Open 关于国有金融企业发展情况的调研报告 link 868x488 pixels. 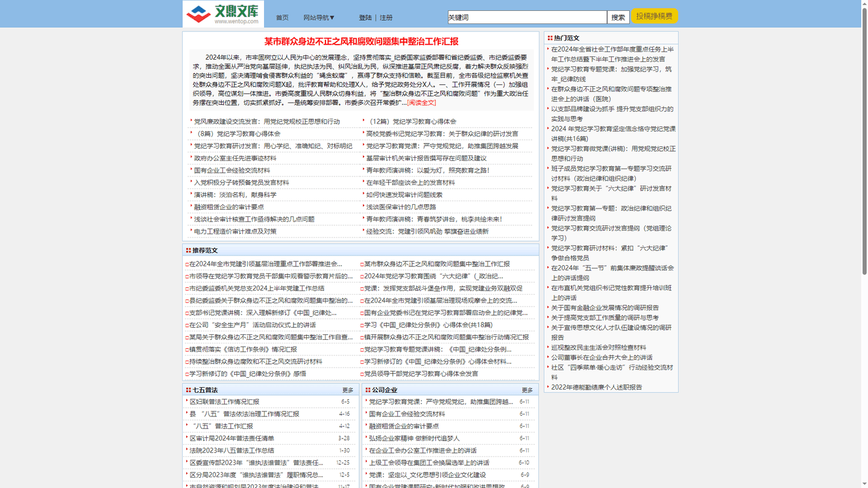pos(605,308)
